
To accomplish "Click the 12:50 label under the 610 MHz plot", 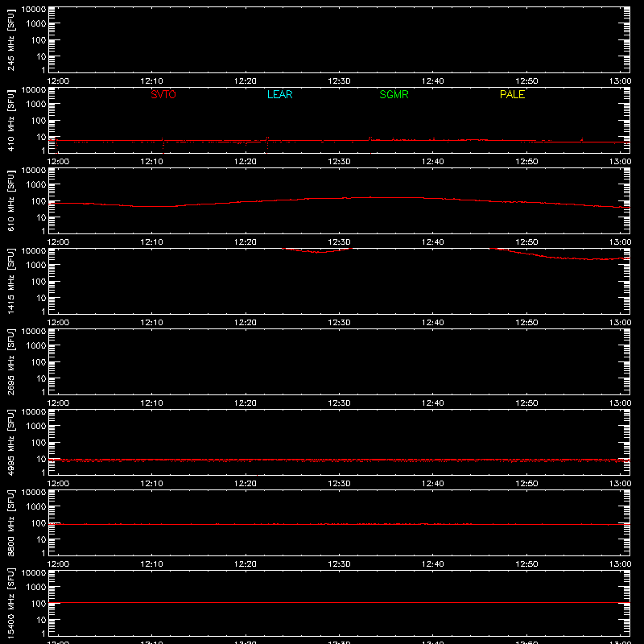I will tap(526, 242).
